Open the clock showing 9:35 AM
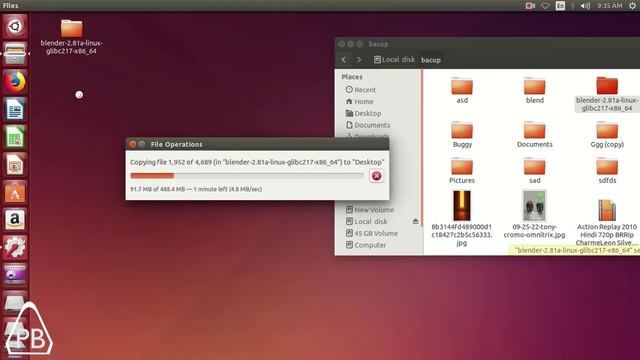Viewport: 640px width, 360px height. (x=609, y=5)
